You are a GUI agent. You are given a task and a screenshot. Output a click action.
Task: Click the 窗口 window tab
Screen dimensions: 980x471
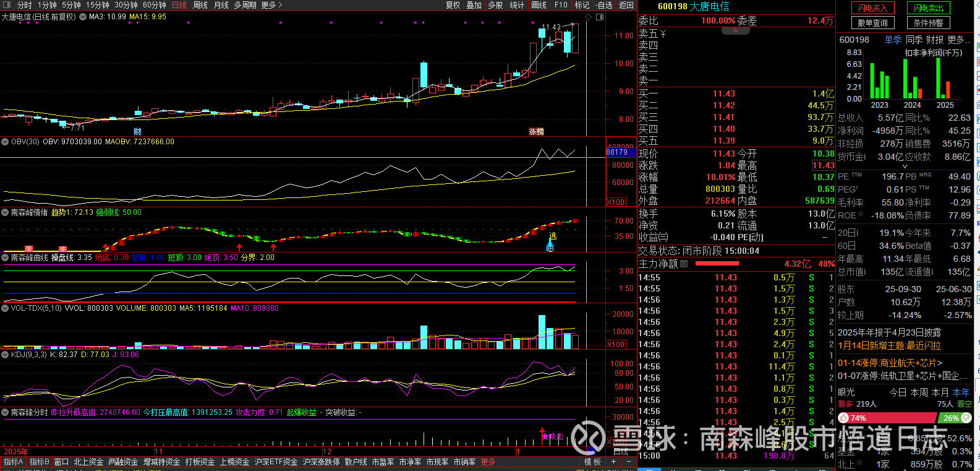point(61,462)
